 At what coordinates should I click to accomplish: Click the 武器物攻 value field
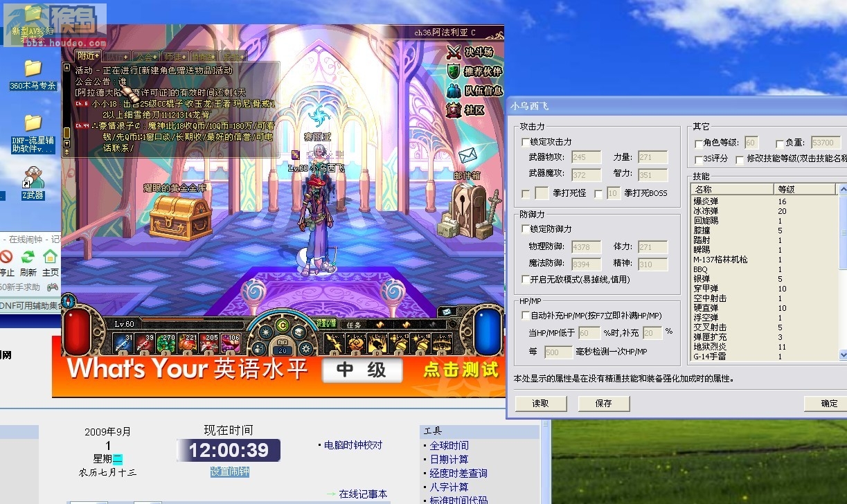pos(586,157)
